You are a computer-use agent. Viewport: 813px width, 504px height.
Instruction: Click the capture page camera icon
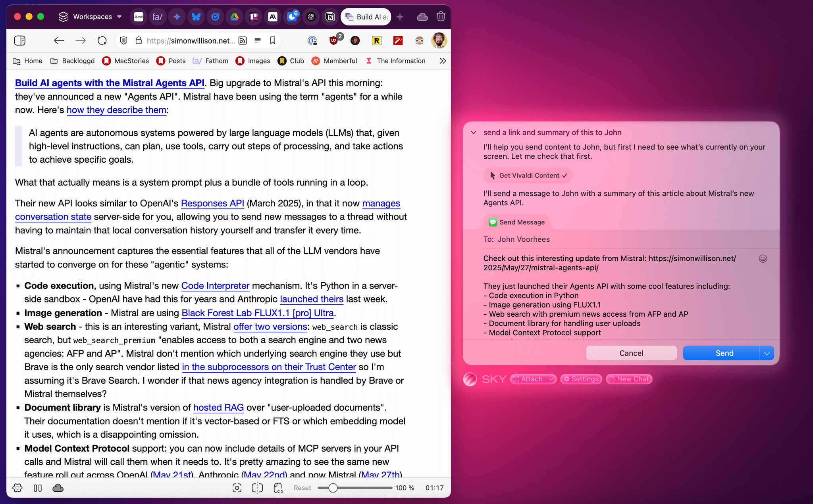237,488
